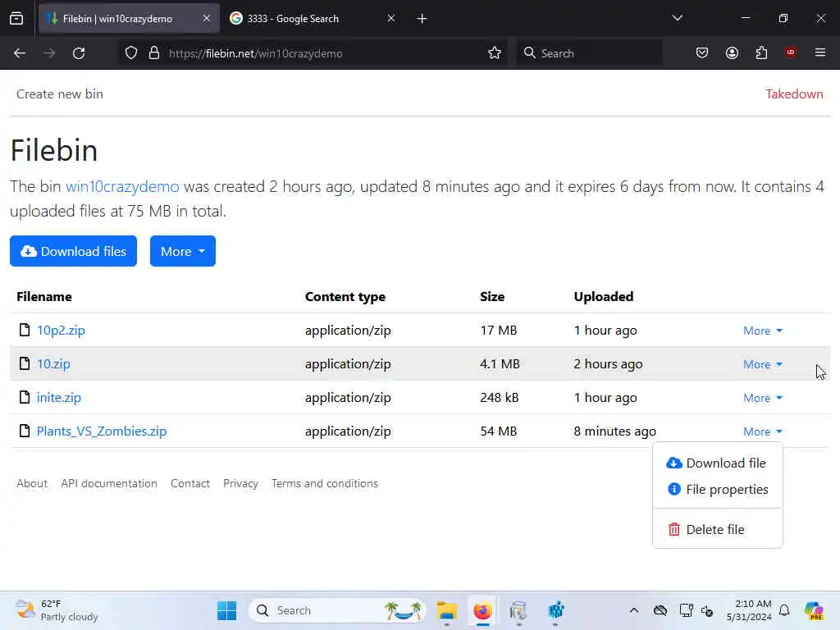Screen dimensions: 840x630
Task: Click the uBlock Origin toolbar icon
Action: (791, 52)
